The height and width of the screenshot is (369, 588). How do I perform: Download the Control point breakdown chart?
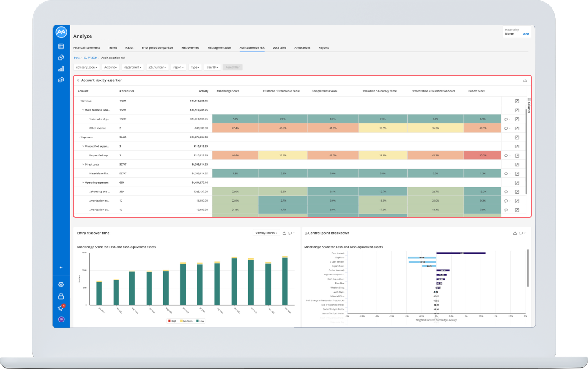click(515, 233)
